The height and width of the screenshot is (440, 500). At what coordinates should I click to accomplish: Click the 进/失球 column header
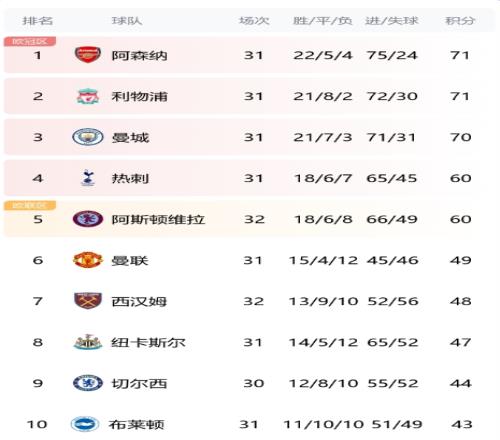point(392,21)
